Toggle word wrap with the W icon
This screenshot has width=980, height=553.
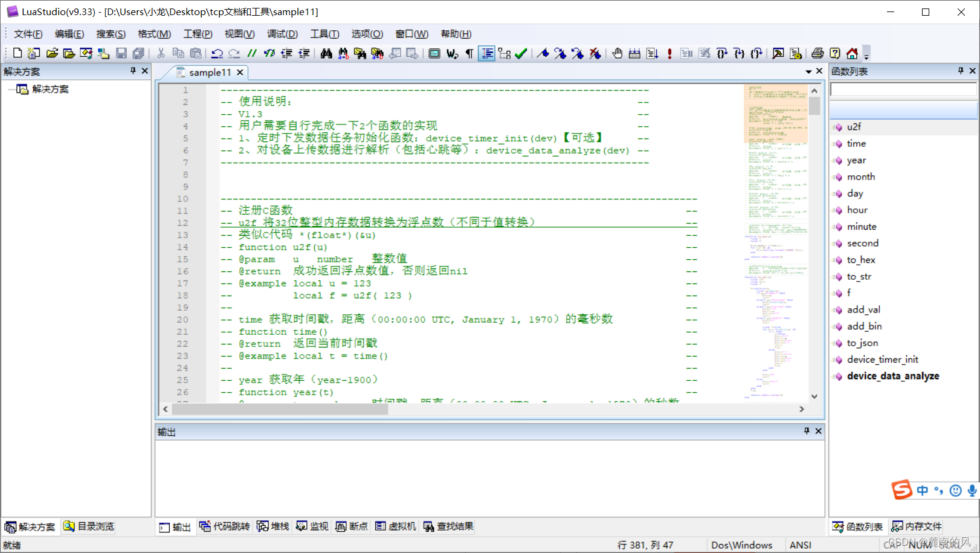point(453,54)
